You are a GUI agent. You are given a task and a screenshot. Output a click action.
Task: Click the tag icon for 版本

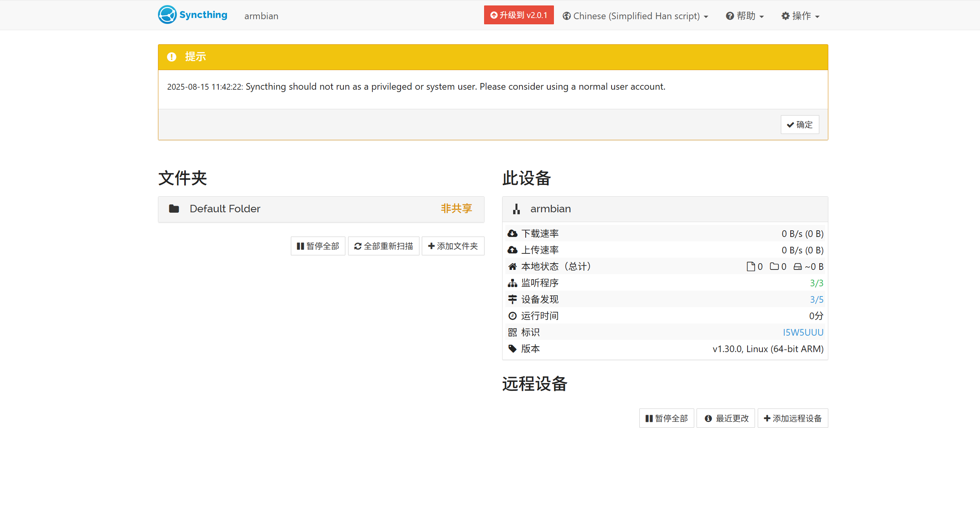point(512,349)
